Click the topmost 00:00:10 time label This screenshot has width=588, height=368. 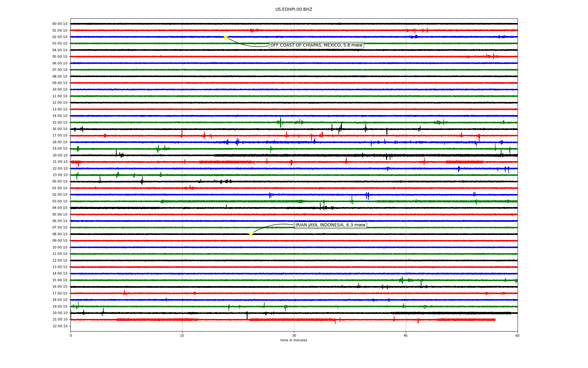click(60, 24)
